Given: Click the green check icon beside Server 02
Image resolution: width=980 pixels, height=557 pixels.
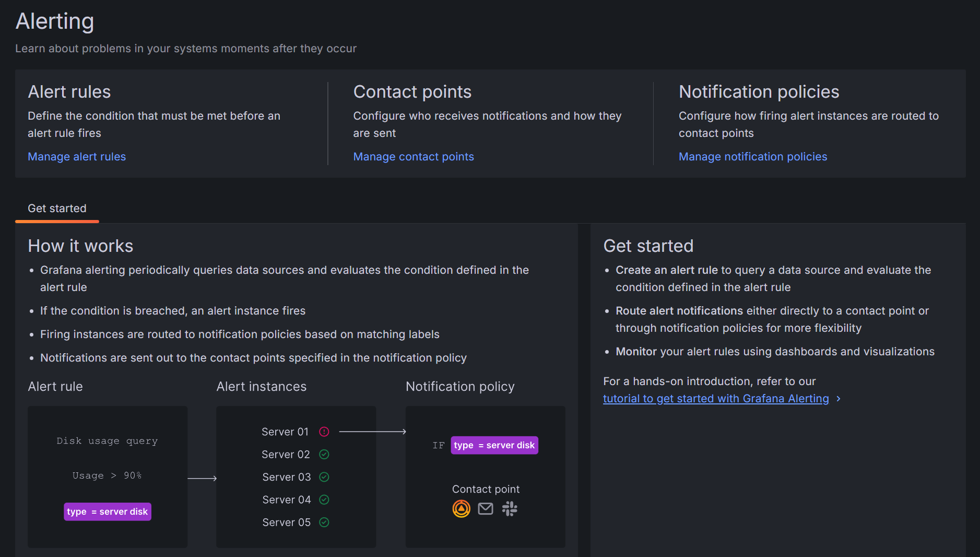Looking at the screenshot, I should tap(324, 455).
